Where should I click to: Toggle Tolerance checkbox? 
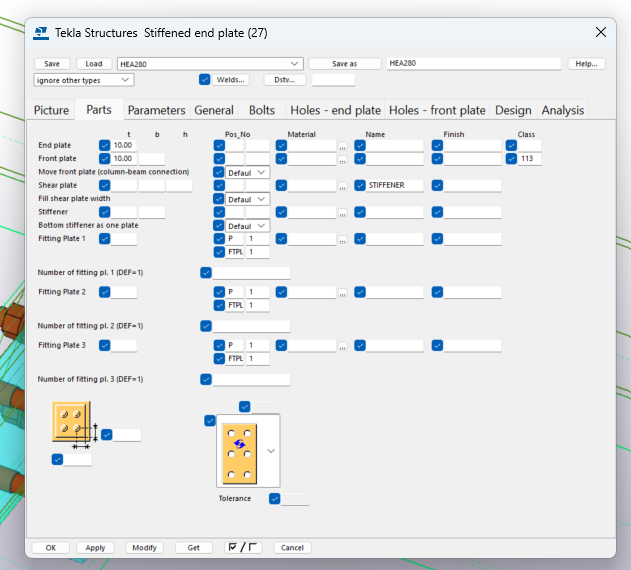coord(275,499)
